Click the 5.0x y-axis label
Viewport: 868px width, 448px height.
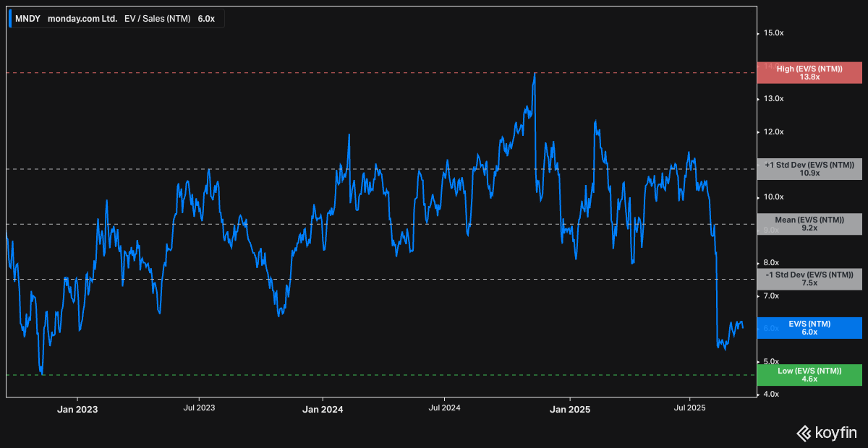pyautogui.click(x=772, y=361)
